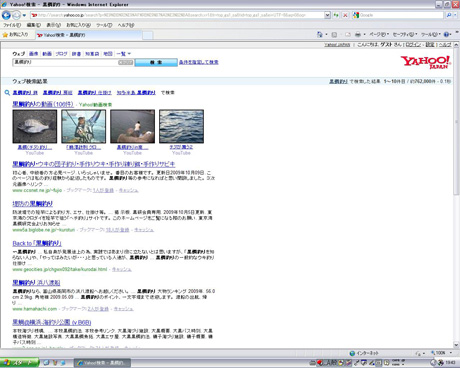The image size is (460, 368).
Task: Open the 条件を指定して検索 link
Action: tap(199, 62)
